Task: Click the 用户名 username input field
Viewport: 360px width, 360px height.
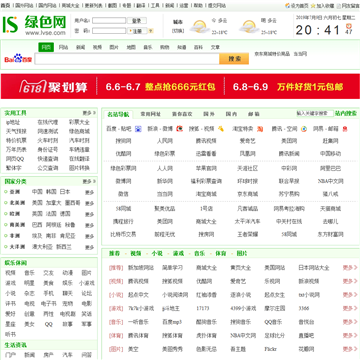Action: click(x=109, y=21)
